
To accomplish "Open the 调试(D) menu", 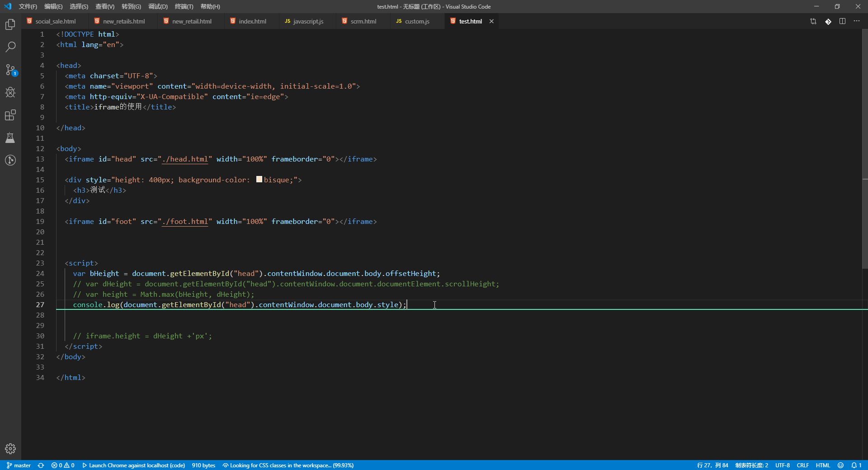I will click(158, 6).
